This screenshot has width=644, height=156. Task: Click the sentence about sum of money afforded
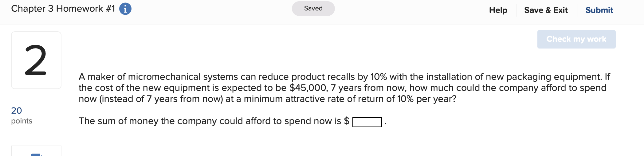point(214,121)
